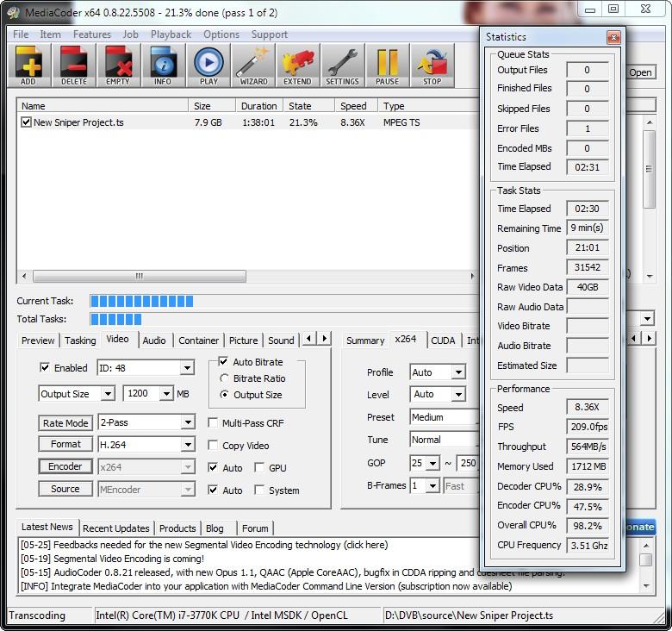Open the Features menu

click(x=91, y=34)
